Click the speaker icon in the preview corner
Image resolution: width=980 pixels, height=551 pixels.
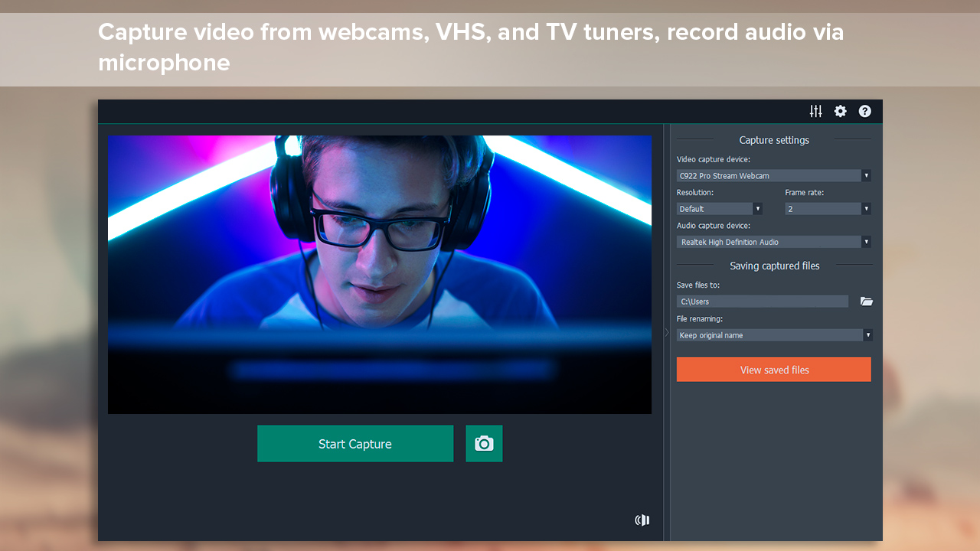642,520
